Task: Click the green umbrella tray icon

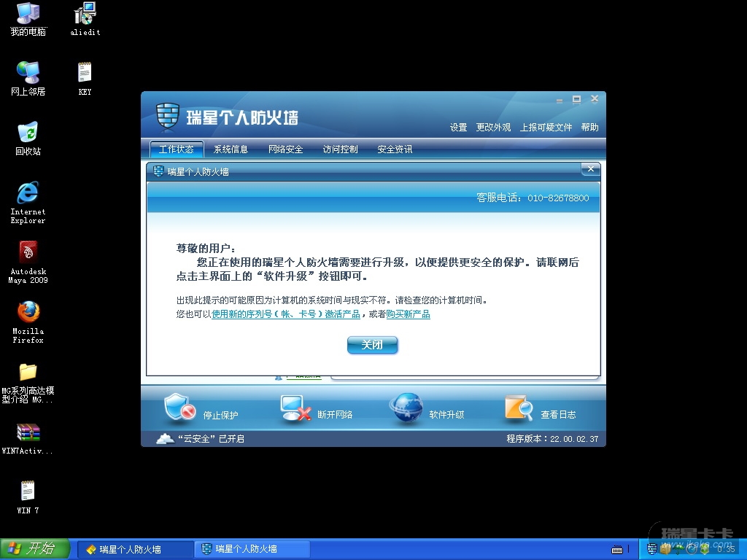Action: coord(678,549)
